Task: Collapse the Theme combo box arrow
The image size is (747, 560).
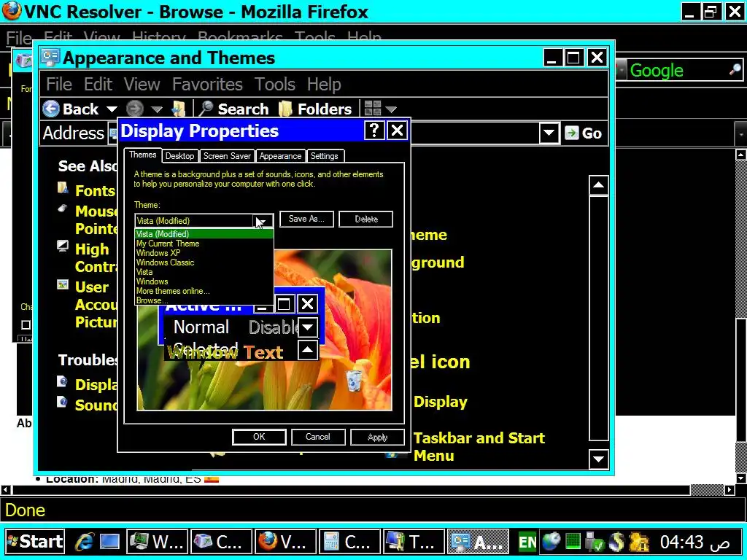Action: tap(263, 220)
